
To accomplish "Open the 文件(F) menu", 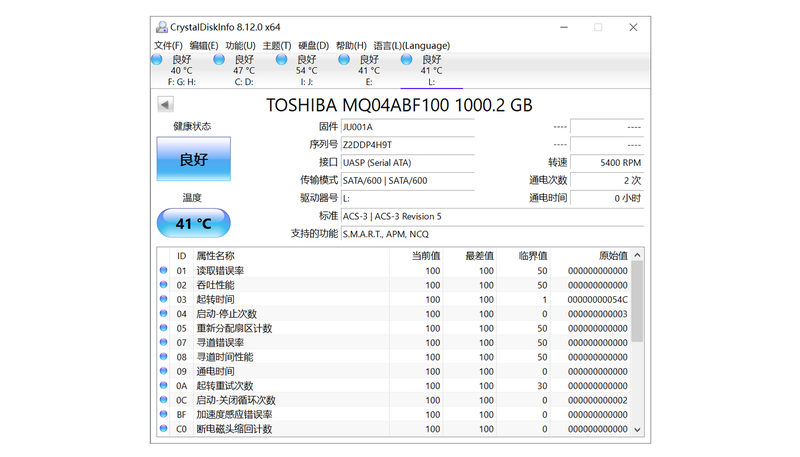I will click(168, 45).
